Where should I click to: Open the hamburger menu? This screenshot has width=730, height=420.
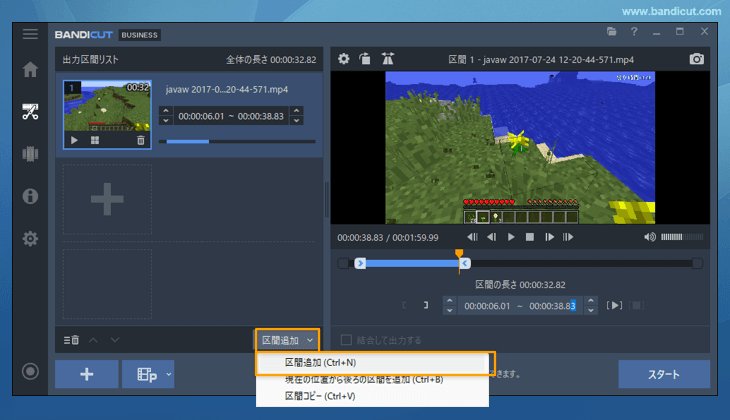[x=30, y=34]
